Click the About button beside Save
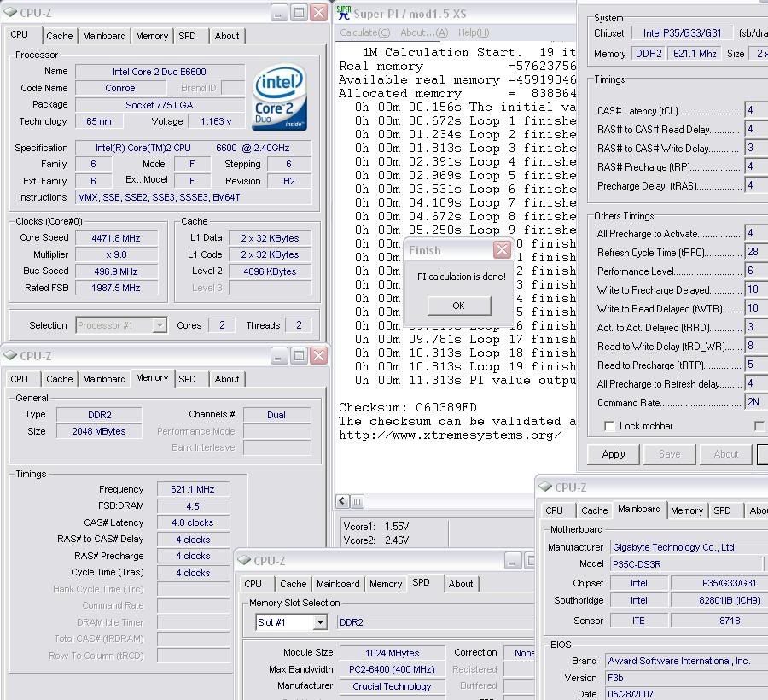Screen dimensions: 768x700 pos(726,454)
